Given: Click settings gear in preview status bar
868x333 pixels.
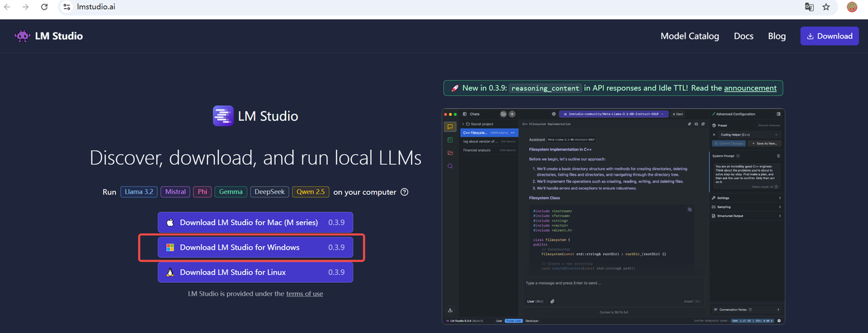Looking at the screenshot, I should click(x=778, y=321).
